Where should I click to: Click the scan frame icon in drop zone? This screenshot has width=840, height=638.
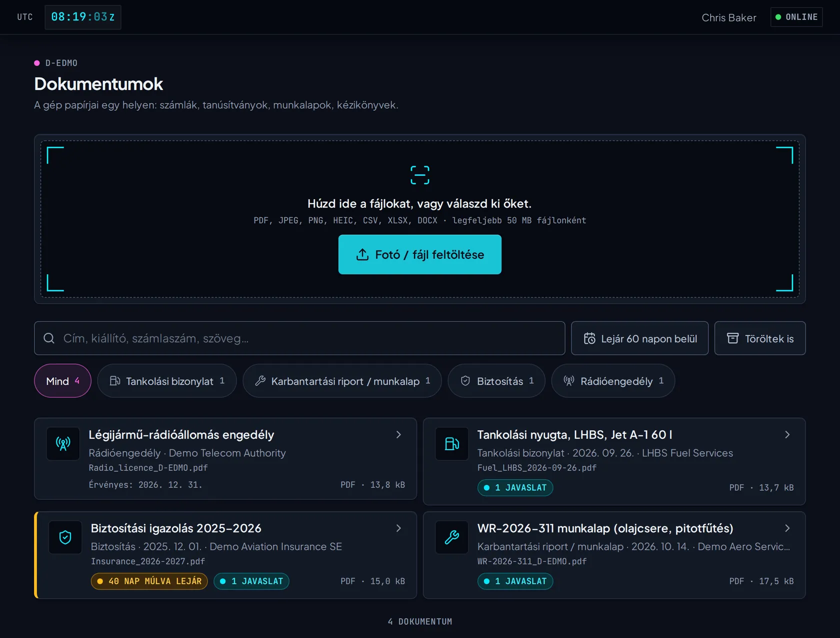(419, 175)
